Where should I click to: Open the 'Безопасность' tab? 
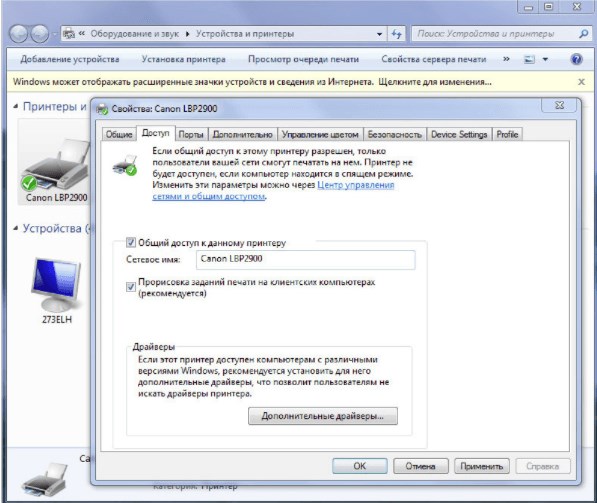pyautogui.click(x=394, y=134)
